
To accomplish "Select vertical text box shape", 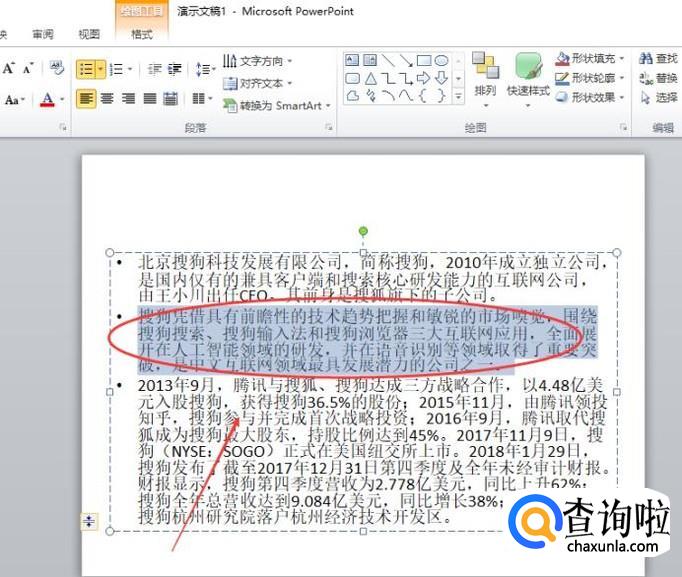I will click(x=370, y=60).
